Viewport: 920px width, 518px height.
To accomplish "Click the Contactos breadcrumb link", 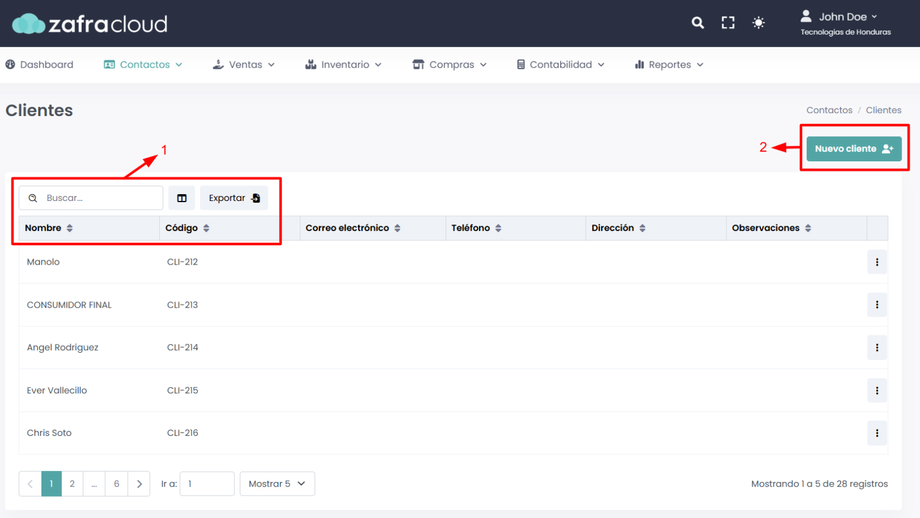I will pos(829,110).
